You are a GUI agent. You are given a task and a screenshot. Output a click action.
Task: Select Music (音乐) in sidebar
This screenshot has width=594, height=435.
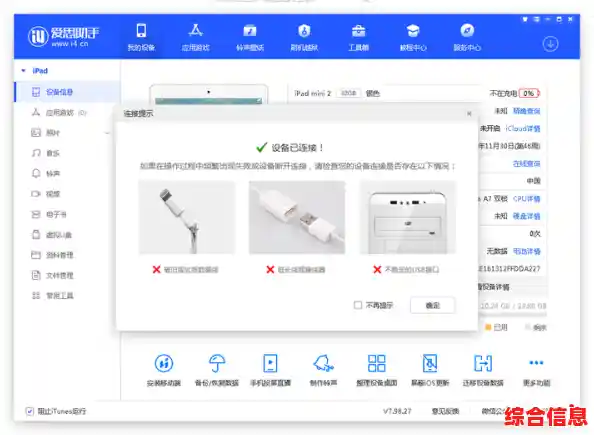(67, 153)
